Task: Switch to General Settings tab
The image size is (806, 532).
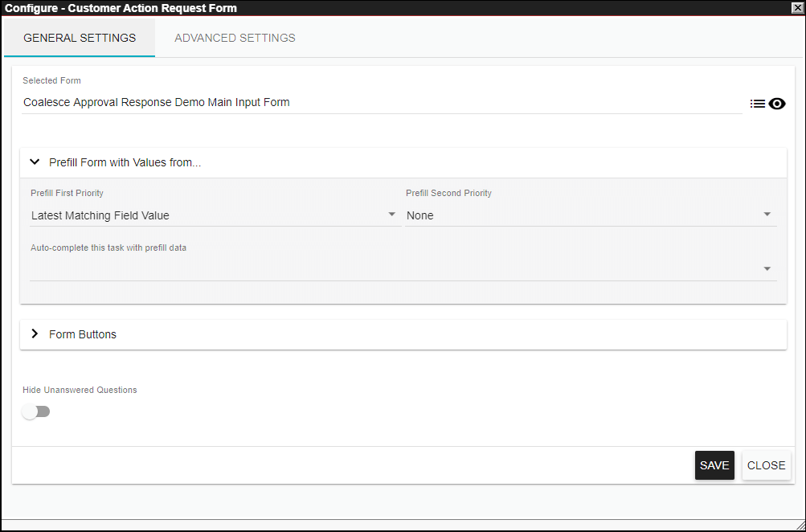Action: point(80,38)
